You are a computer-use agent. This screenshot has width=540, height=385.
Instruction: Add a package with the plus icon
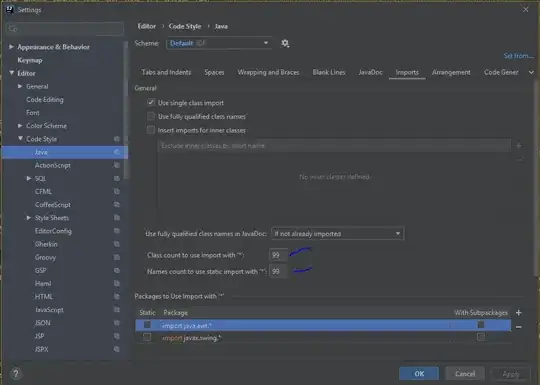pos(519,313)
